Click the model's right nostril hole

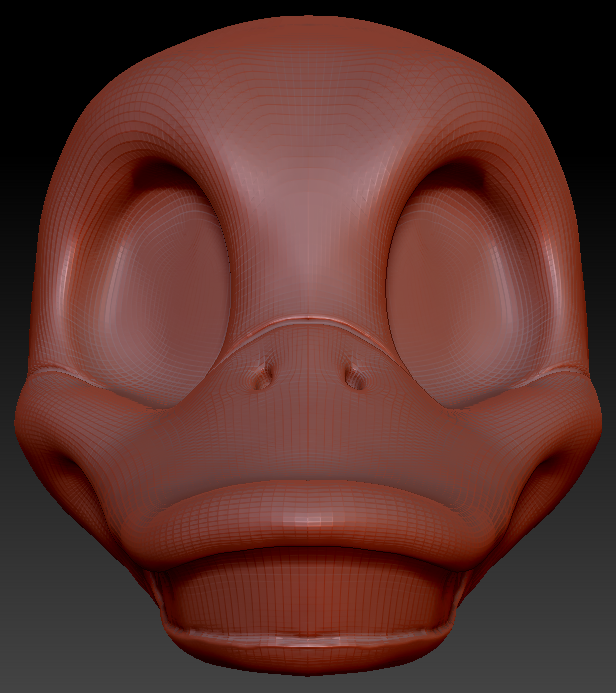point(355,377)
